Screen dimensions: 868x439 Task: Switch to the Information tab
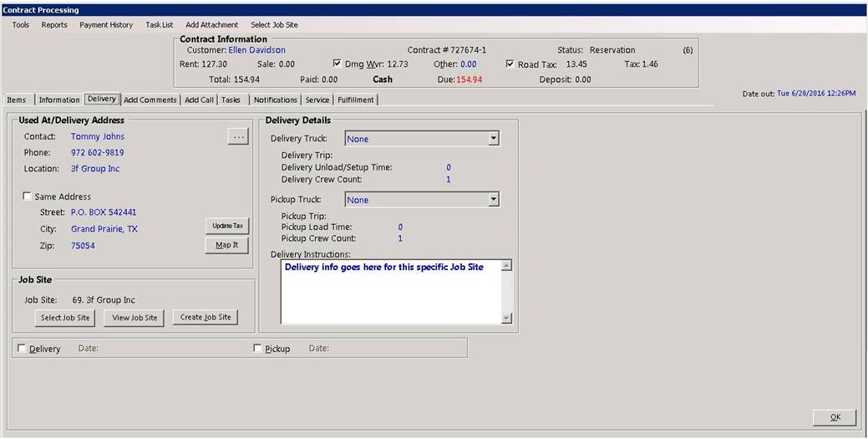(x=59, y=100)
